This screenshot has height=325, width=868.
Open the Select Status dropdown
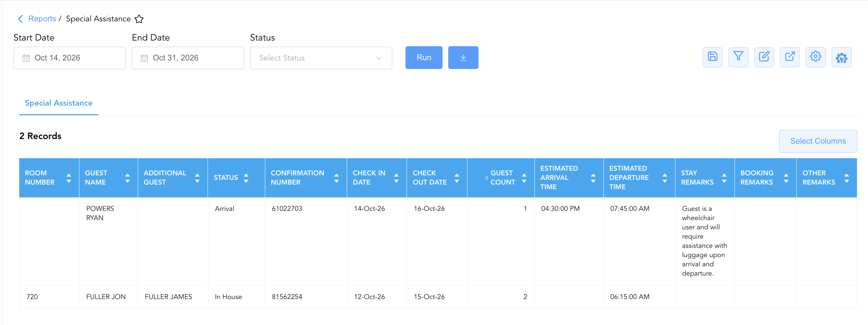[x=321, y=58]
